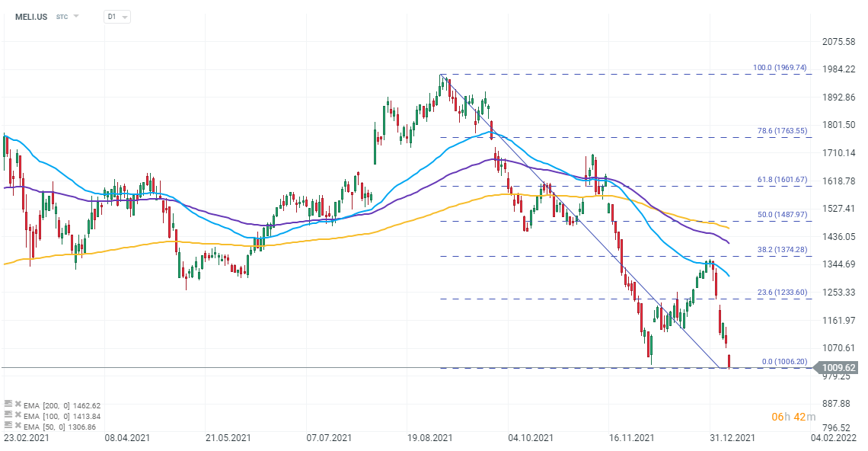Remove the EMA 100 indicator
The height and width of the screenshot is (451, 868).
click(x=17, y=416)
